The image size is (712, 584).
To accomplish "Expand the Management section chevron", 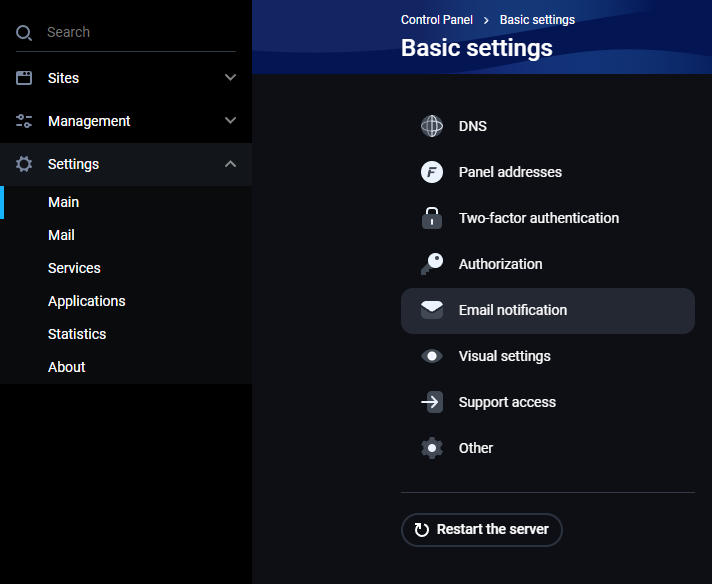I will [x=230, y=120].
